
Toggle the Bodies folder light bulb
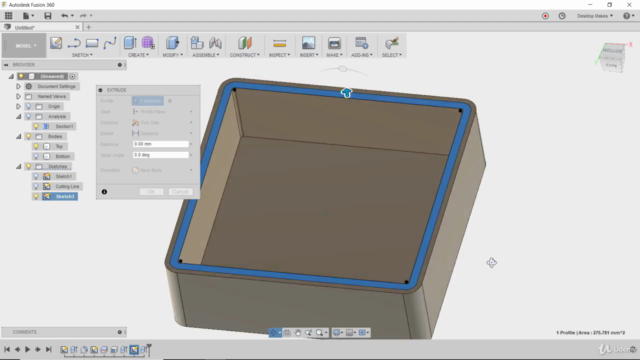point(28,136)
